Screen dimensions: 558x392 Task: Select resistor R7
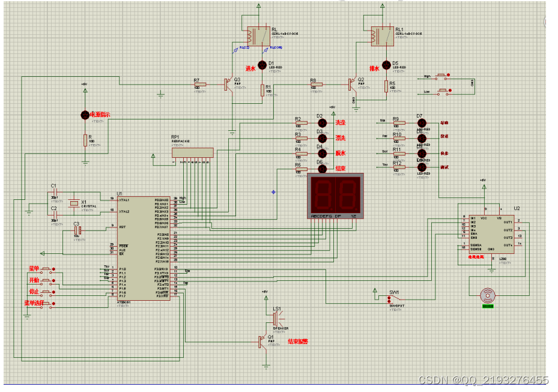point(200,85)
